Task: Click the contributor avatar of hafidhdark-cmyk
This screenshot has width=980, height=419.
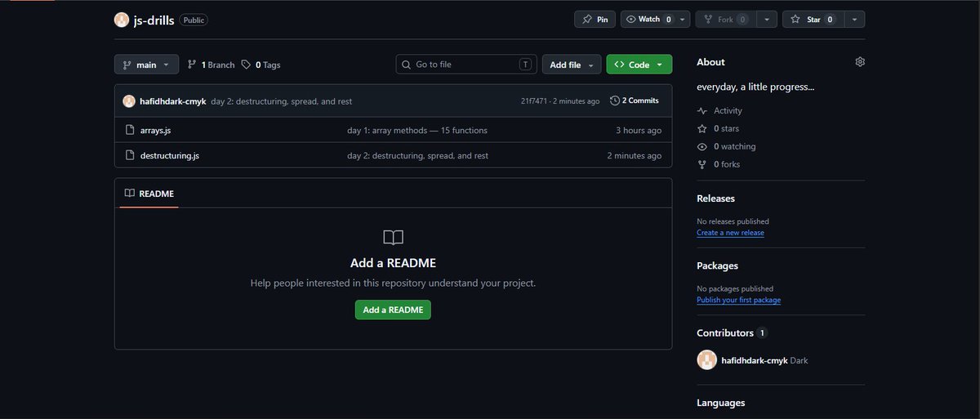Action: (x=707, y=360)
